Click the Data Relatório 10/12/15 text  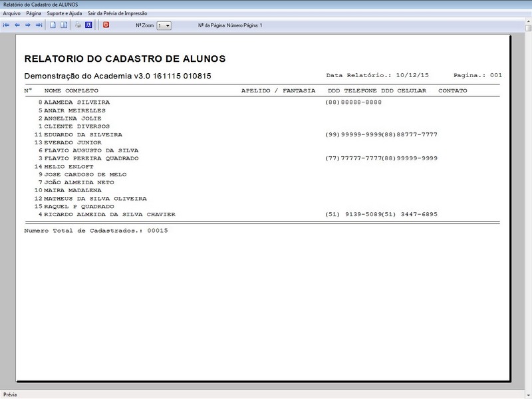pos(377,75)
